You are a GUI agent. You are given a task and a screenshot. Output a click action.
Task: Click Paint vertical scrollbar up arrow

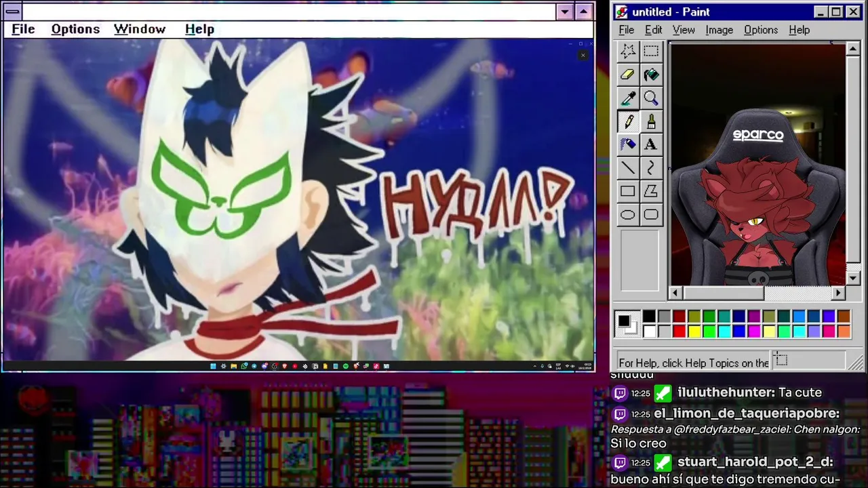click(853, 49)
